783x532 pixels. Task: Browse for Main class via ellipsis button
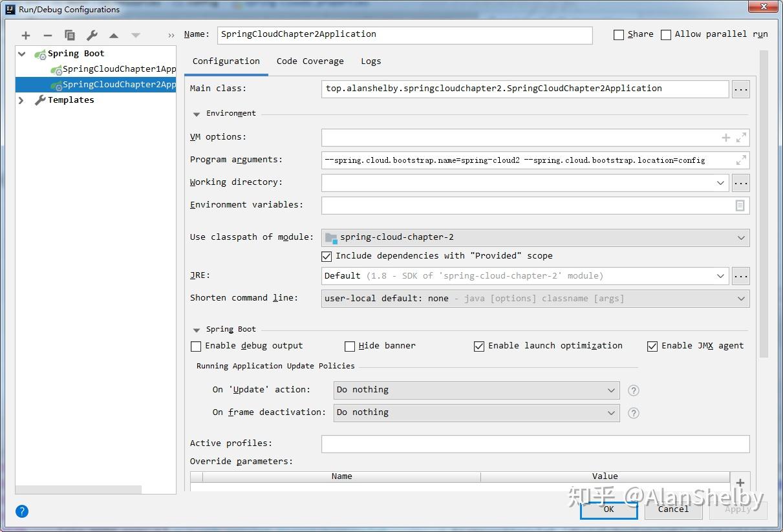coord(740,89)
